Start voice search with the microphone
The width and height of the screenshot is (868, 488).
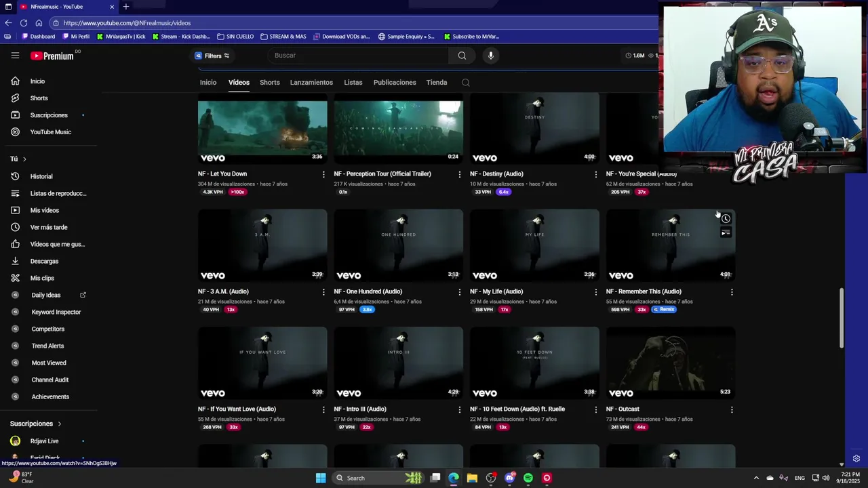point(491,56)
